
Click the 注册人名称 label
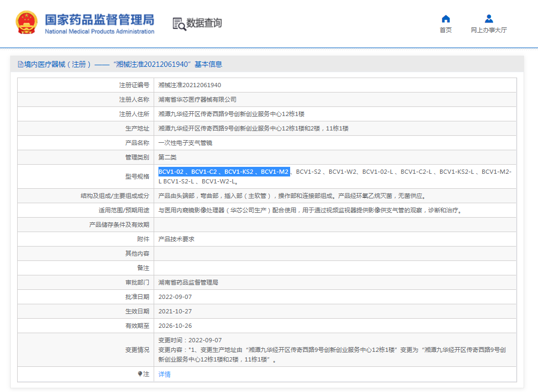(134, 99)
